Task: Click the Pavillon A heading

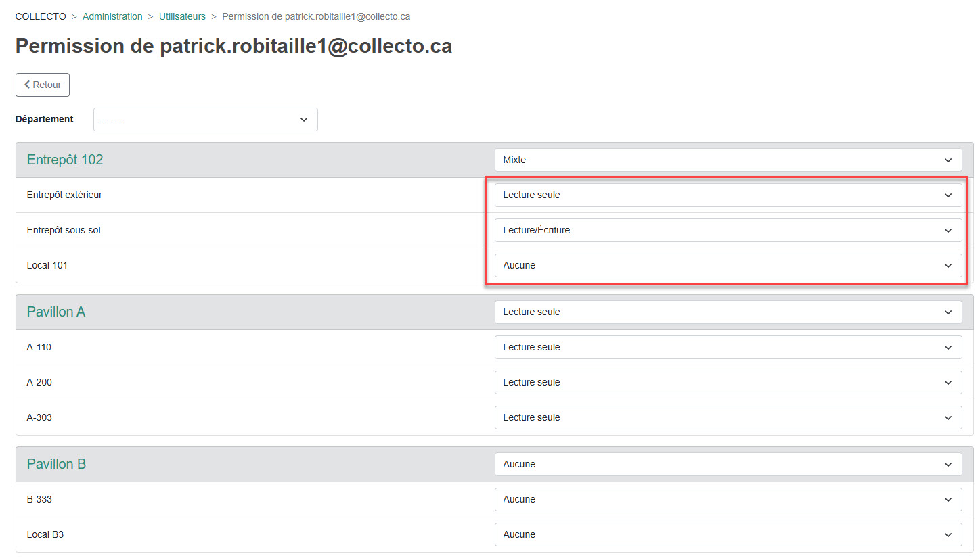Action: [x=56, y=312]
